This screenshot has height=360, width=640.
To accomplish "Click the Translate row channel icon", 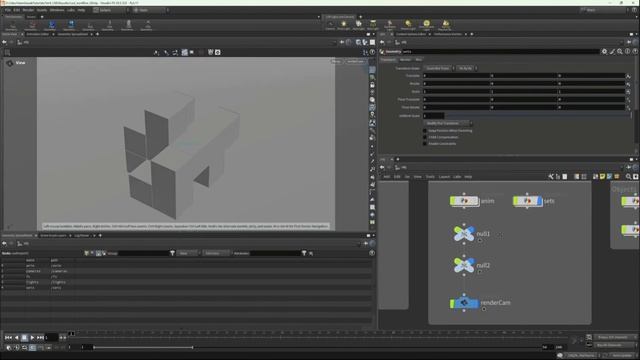I will tap(628, 76).
